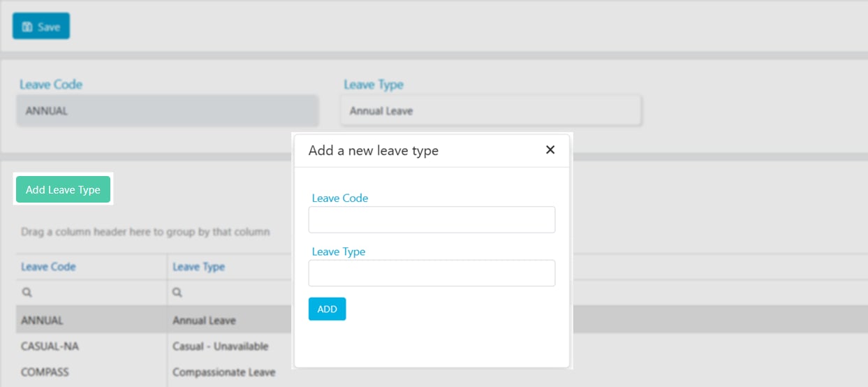Click the Save button
Screen dimensions: 868x387
tap(41, 27)
